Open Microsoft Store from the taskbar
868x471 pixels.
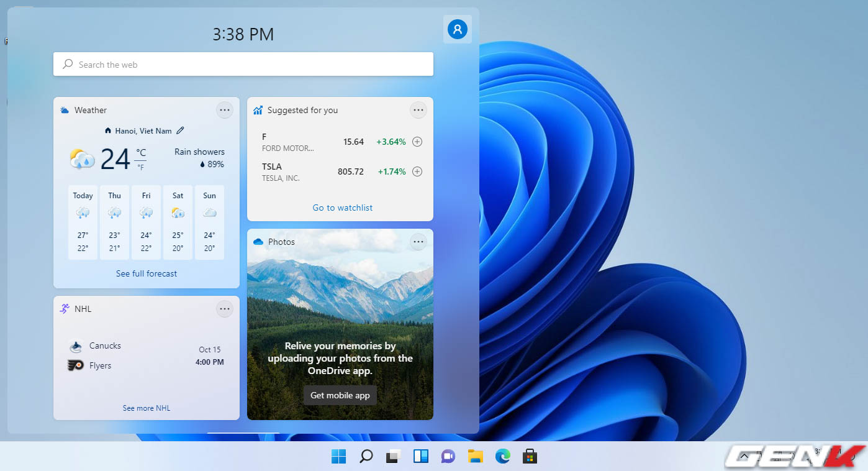[530, 456]
